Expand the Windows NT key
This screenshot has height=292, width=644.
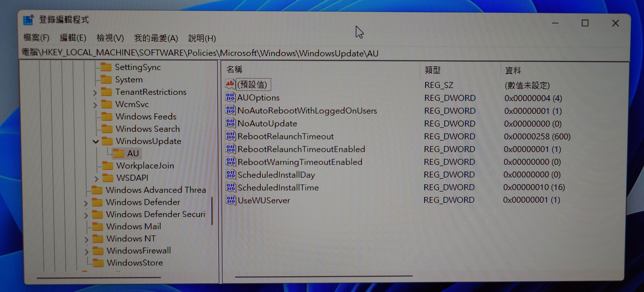click(x=86, y=240)
